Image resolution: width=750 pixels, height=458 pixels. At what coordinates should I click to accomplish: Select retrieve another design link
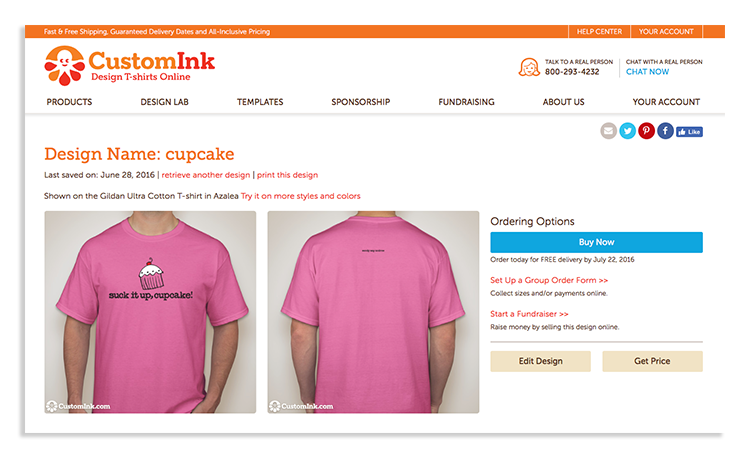(x=206, y=175)
